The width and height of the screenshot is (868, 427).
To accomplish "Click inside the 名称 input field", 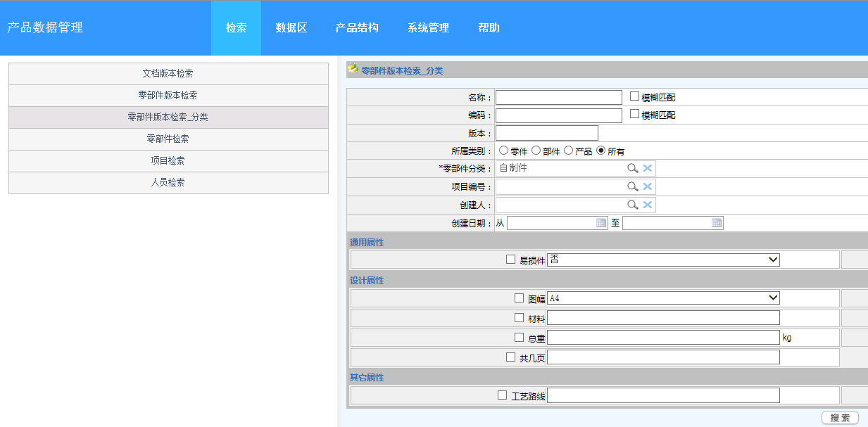I will [558, 96].
